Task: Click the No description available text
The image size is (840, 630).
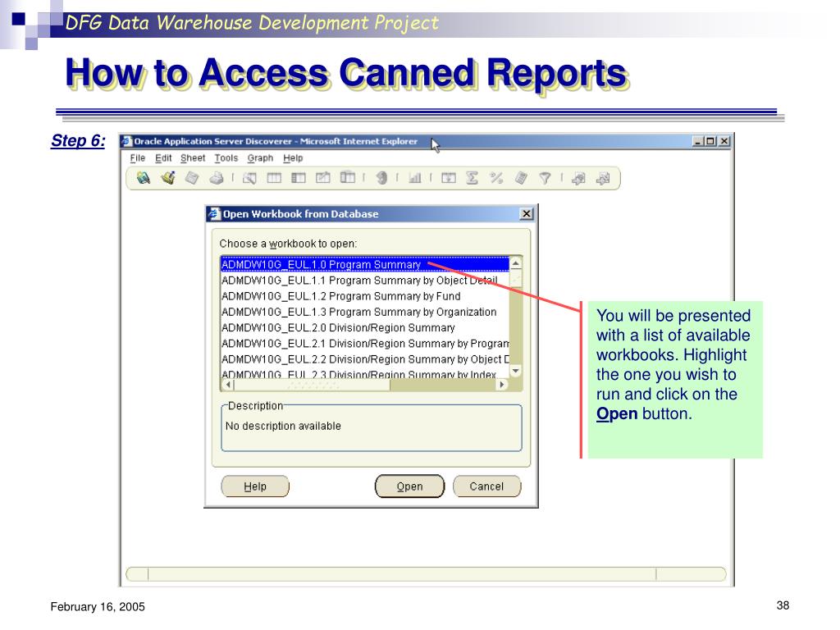Action: (283, 426)
